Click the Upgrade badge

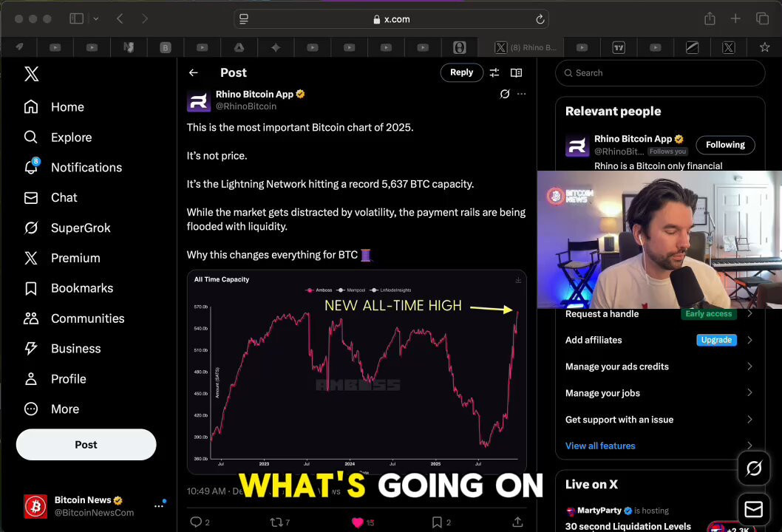(x=716, y=340)
